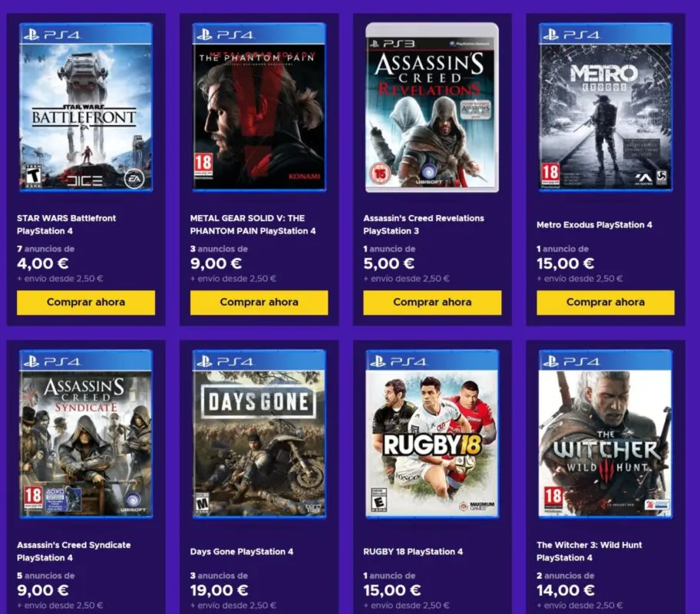Open the Metro Exodus cover image

coord(606,107)
